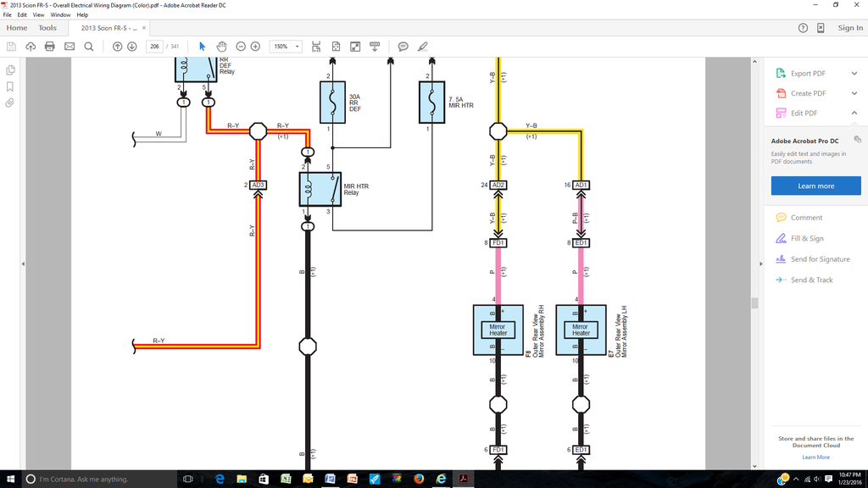Open the View menu

pyautogui.click(x=39, y=15)
